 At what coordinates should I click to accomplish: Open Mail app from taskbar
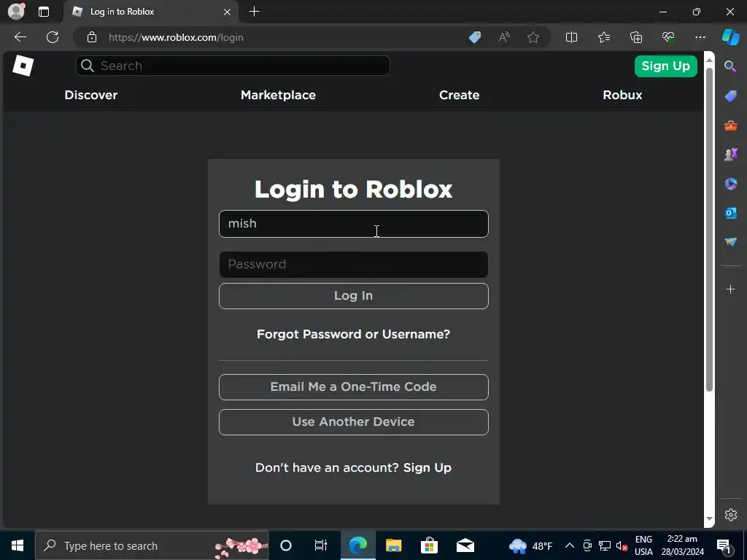(465, 545)
